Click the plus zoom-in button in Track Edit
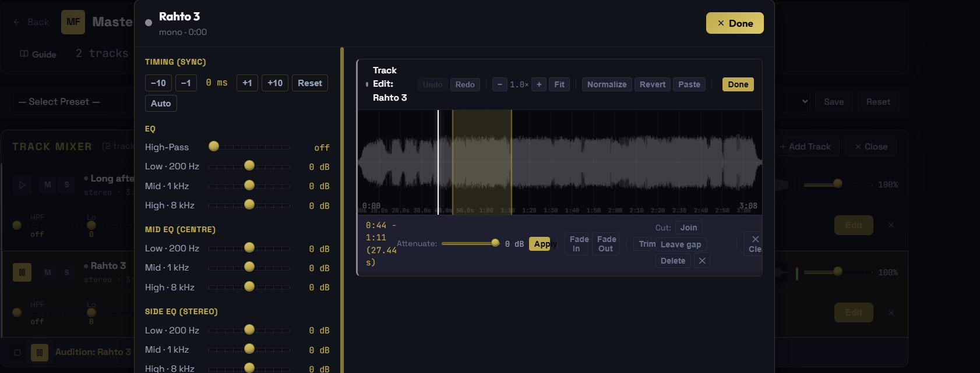The height and width of the screenshot is (373, 980). [539, 84]
